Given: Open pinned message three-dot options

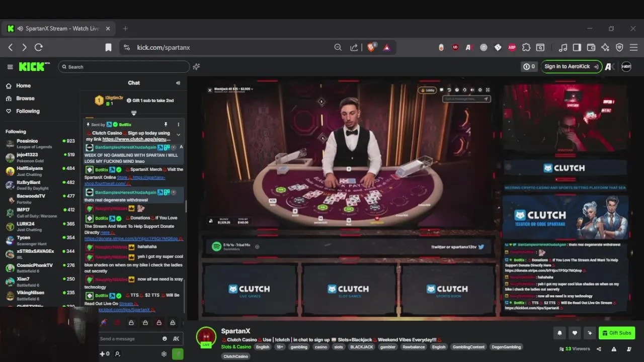Looking at the screenshot, I should pos(178,124).
